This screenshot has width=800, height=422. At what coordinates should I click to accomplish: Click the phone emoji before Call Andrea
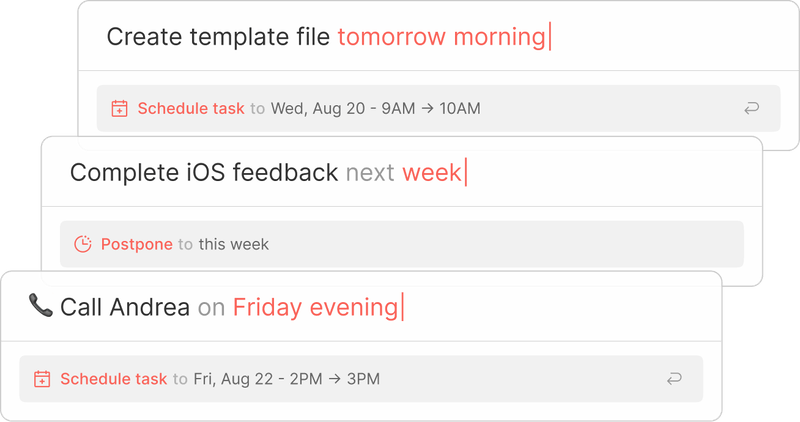tap(41, 305)
